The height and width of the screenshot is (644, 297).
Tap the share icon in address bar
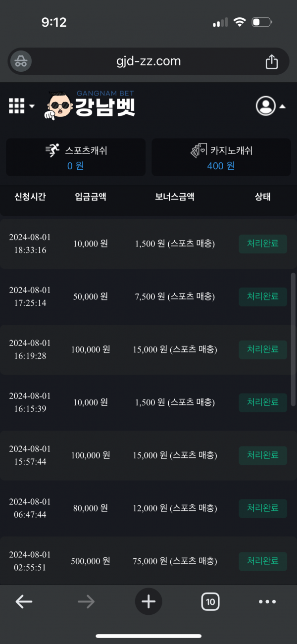coord(271,61)
